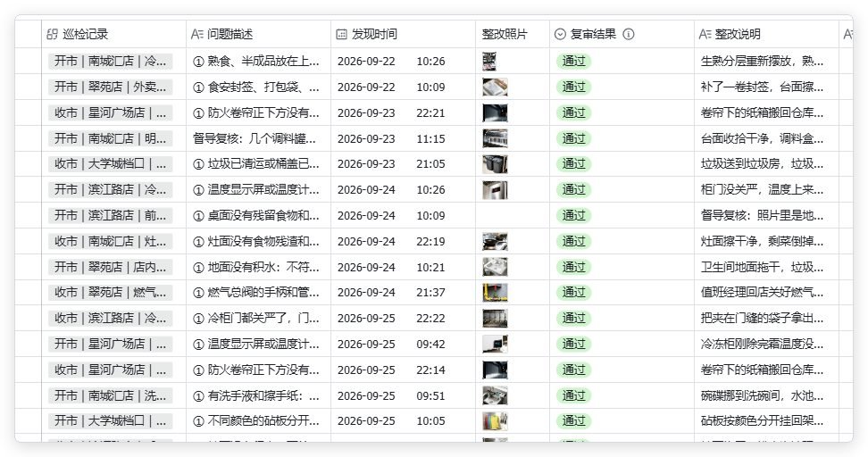Click the calendar icon beside 发现时间 header

(341, 34)
